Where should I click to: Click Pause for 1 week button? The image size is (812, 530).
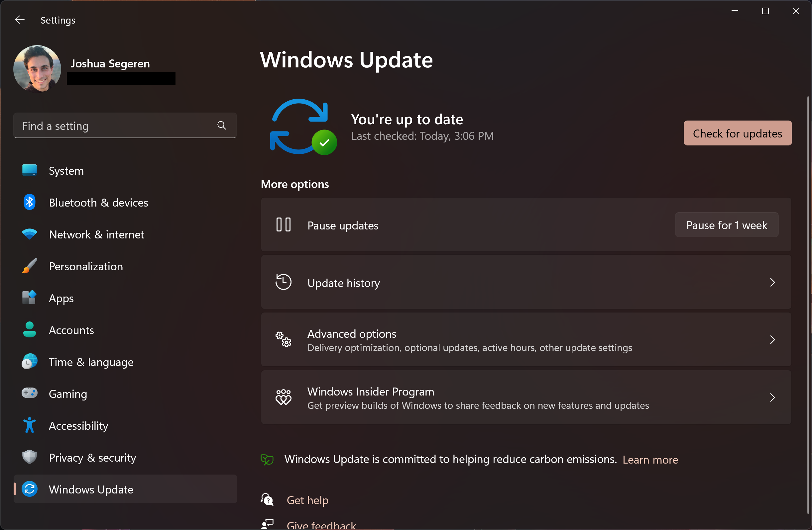pyautogui.click(x=727, y=225)
